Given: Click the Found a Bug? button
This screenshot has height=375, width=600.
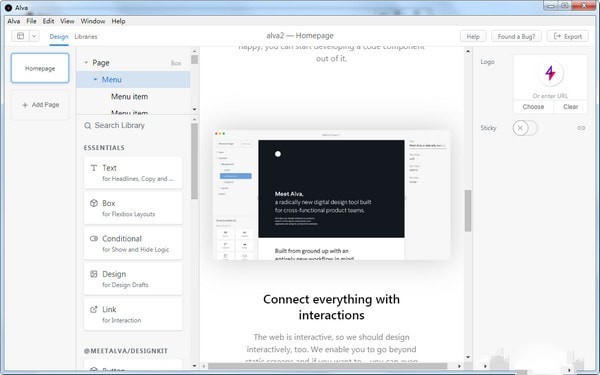Looking at the screenshot, I should tap(516, 36).
